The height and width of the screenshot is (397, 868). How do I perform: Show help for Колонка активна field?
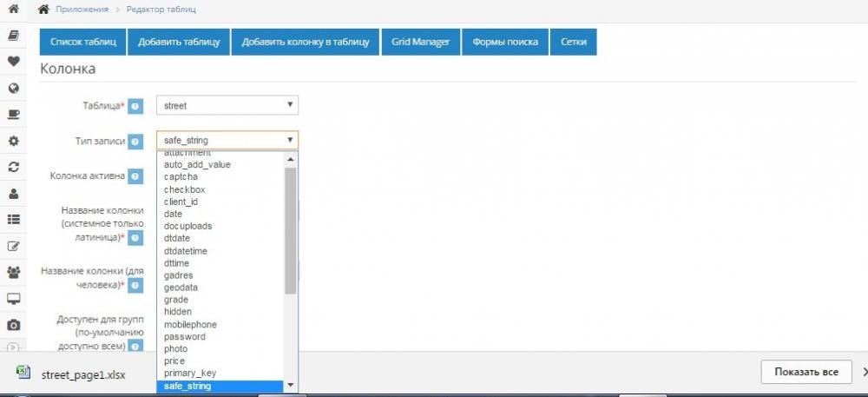(x=135, y=176)
